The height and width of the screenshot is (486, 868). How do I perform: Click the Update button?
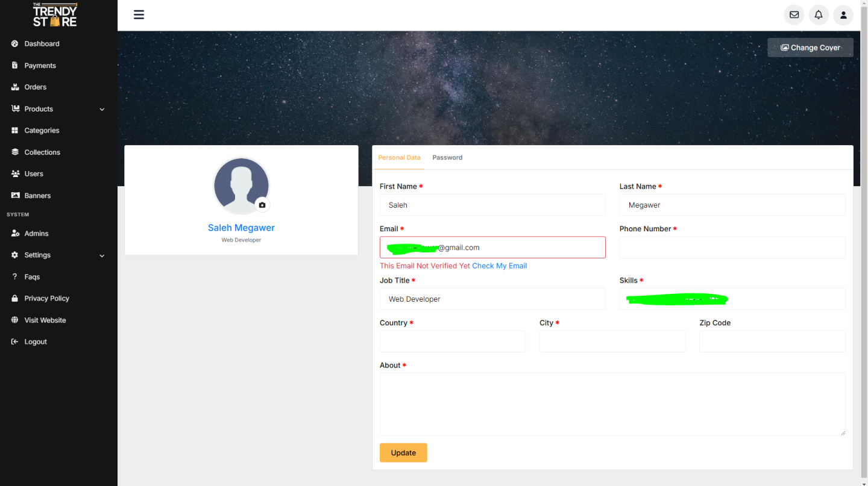403,453
